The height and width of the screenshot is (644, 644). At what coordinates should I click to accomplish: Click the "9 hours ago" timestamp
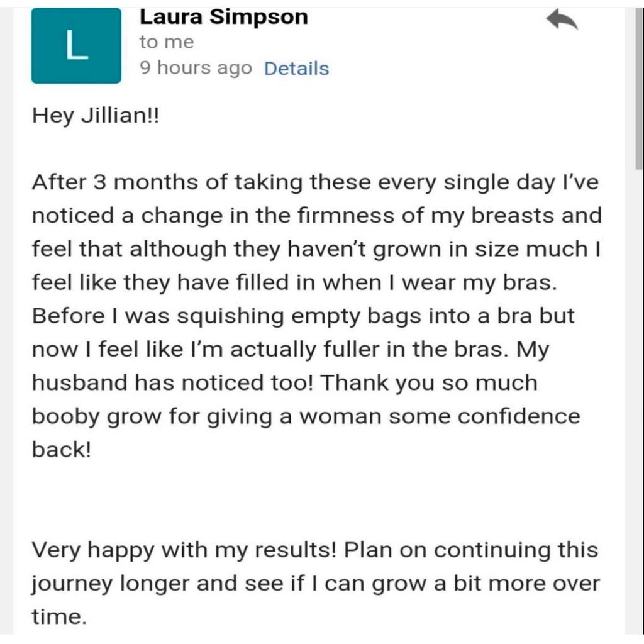point(196,69)
